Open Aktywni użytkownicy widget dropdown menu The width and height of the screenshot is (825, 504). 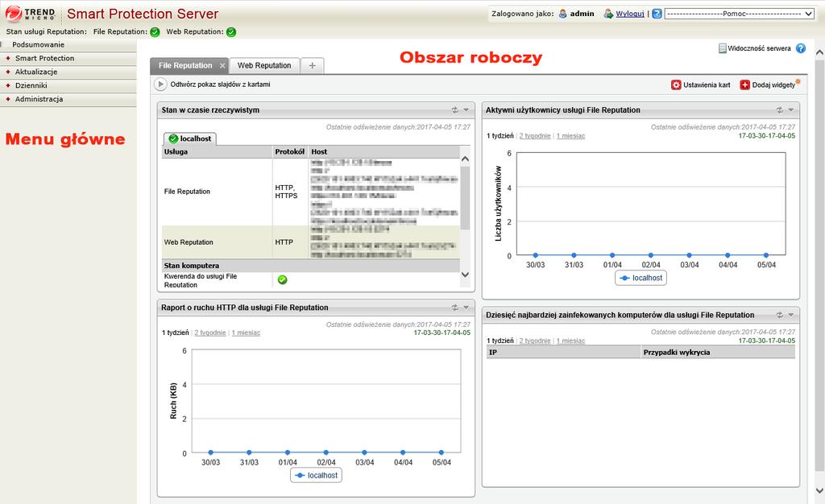click(791, 109)
